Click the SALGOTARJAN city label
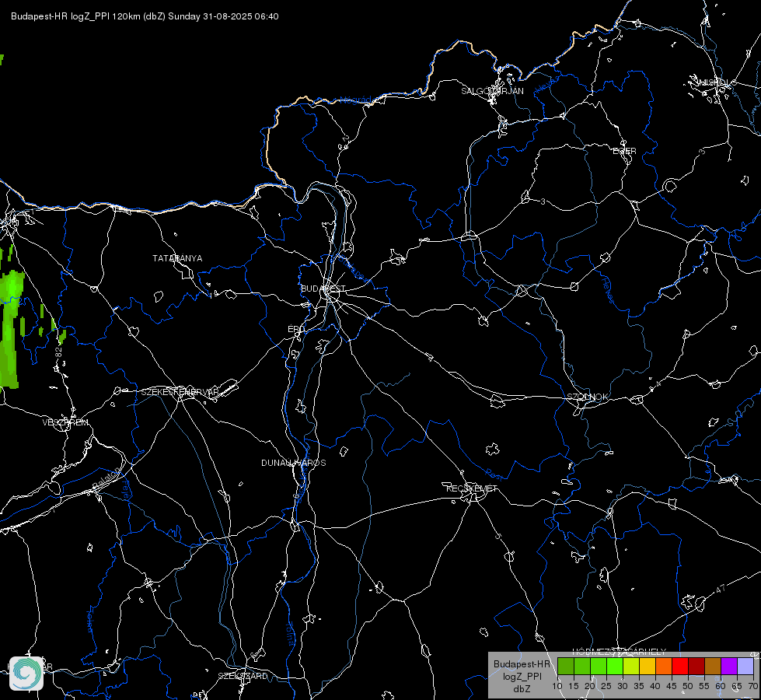Image resolution: width=761 pixels, height=700 pixels. [x=492, y=91]
